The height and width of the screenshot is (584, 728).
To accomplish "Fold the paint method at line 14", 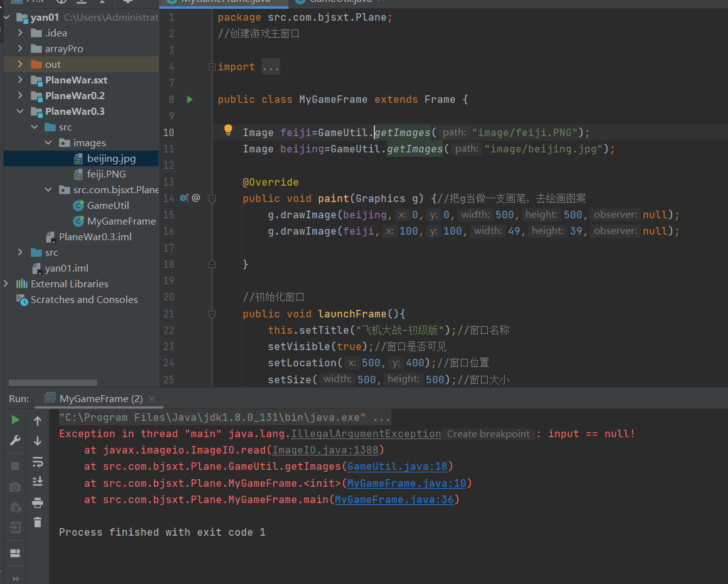I will [x=212, y=199].
